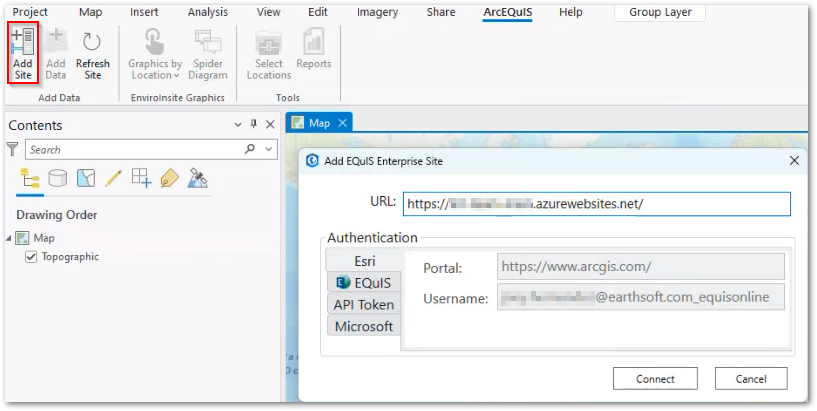Click the EQuIS dialog title icon
817x411 pixels.
(312, 161)
